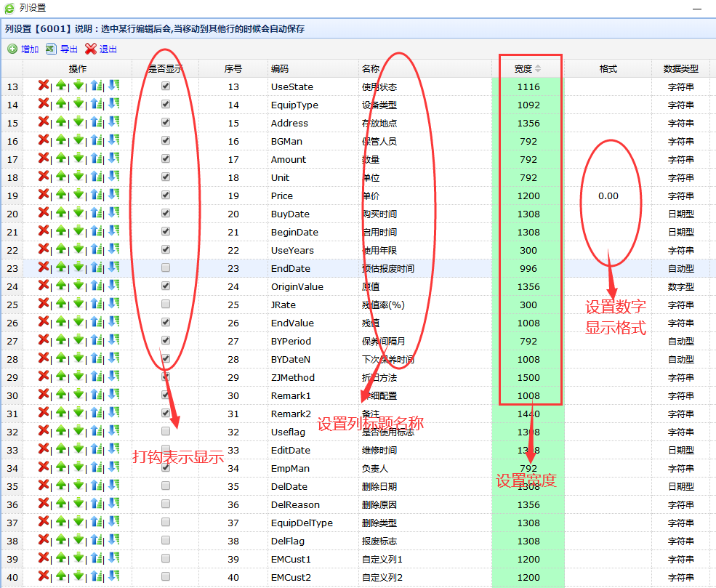Enable display checkbox for EndDate row
The width and height of the screenshot is (716, 588).
click(166, 267)
